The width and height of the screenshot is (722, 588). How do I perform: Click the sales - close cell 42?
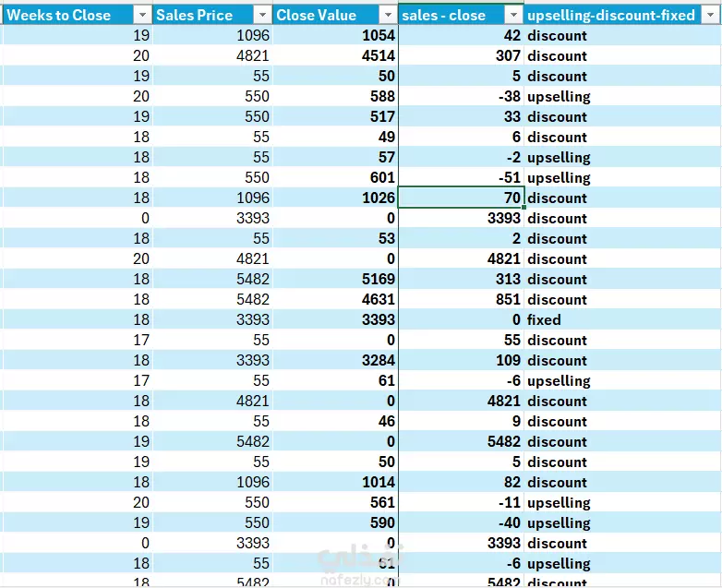tap(461, 35)
